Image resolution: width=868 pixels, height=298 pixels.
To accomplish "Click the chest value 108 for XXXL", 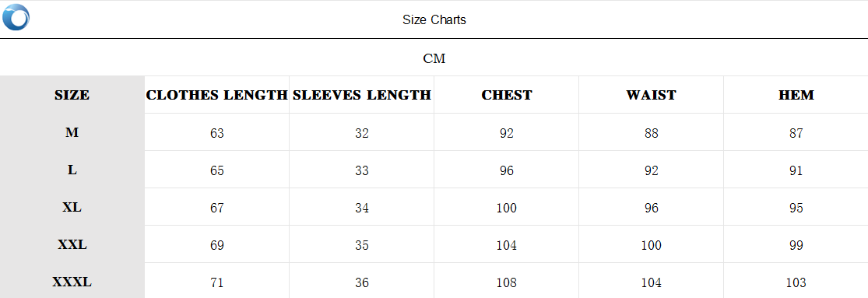I will (507, 283).
